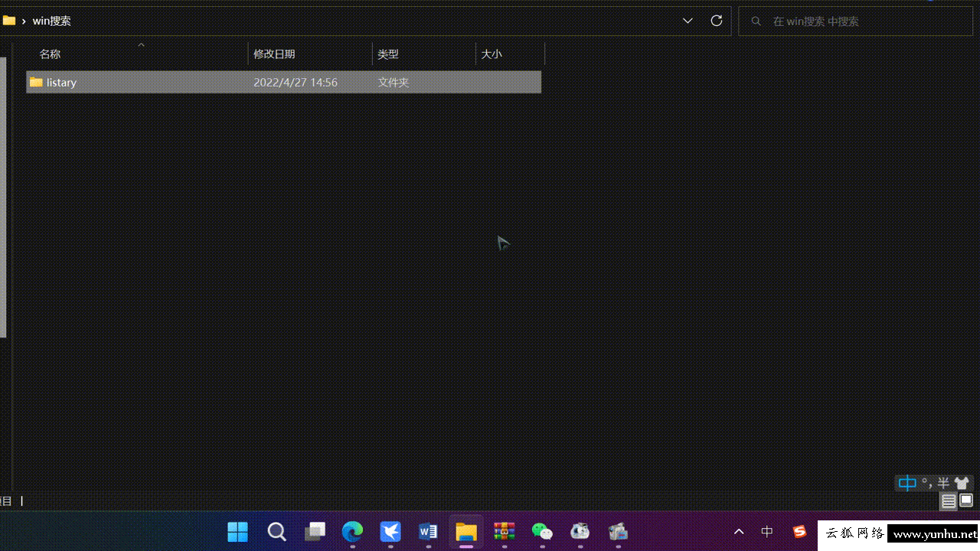Open taskbar Search

click(x=276, y=531)
